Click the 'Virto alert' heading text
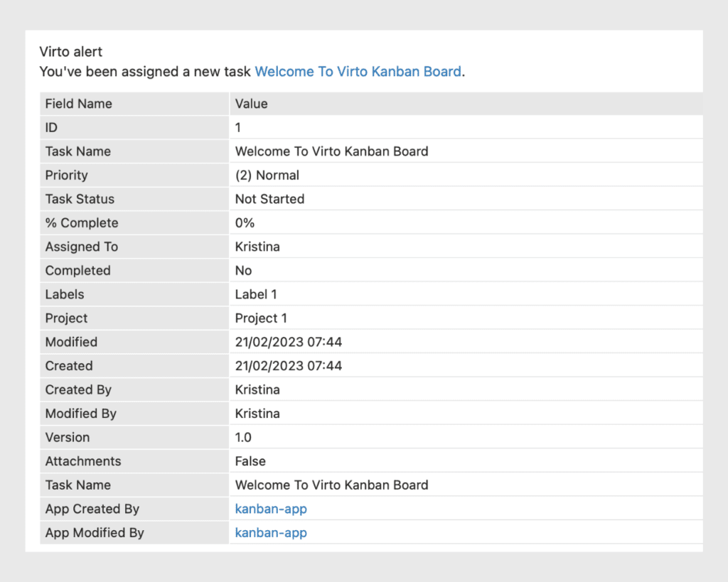Image resolution: width=728 pixels, height=582 pixels. pyautogui.click(x=70, y=51)
